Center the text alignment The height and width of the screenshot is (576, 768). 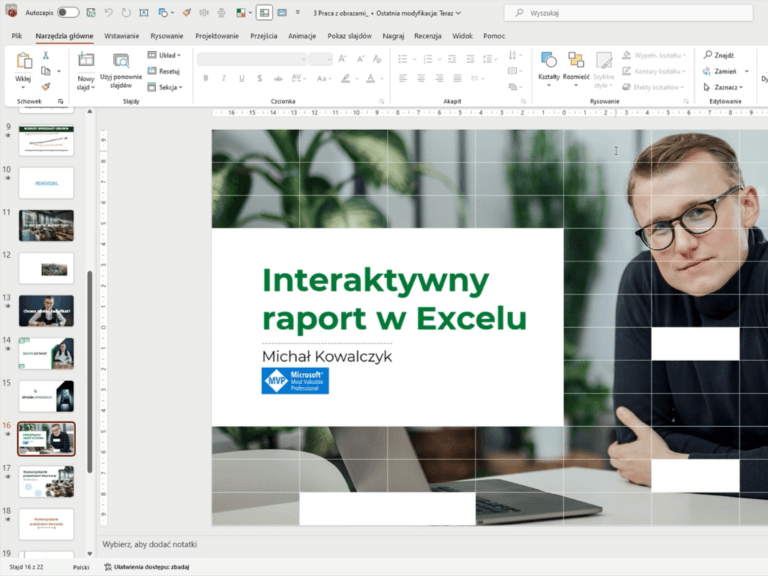(x=421, y=78)
